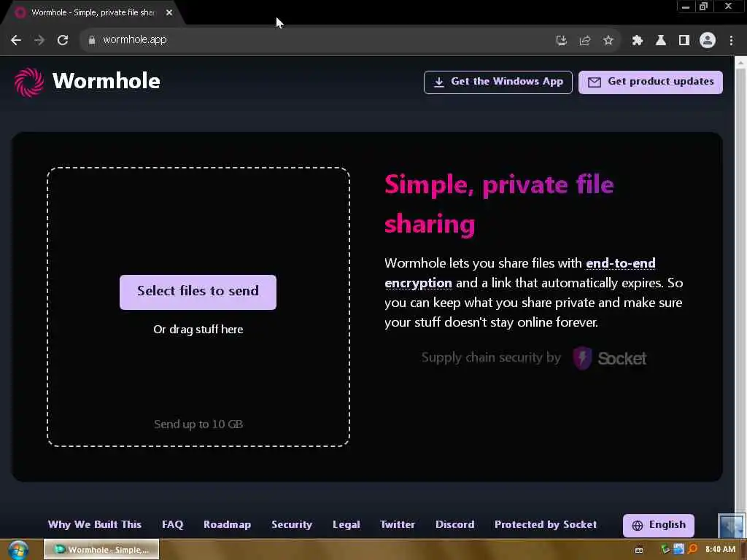
Task: Click the 'Simple, private file sharing' headline
Action: [x=499, y=204]
